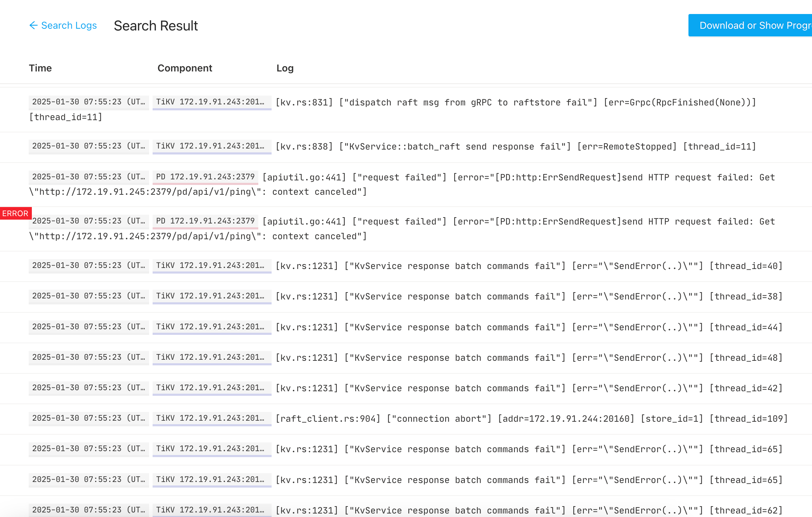The width and height of the screenshot is (812, 517).
Task: Click timestamp of the dispatch raft msg row
Action: [89, 102]
